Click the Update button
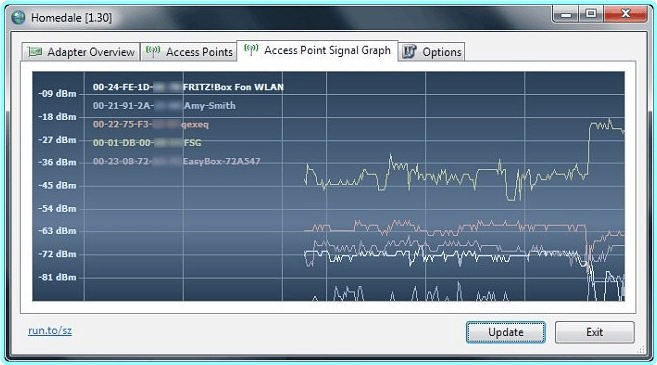Screen dimensions: 657x365 [x=506, y=332]
